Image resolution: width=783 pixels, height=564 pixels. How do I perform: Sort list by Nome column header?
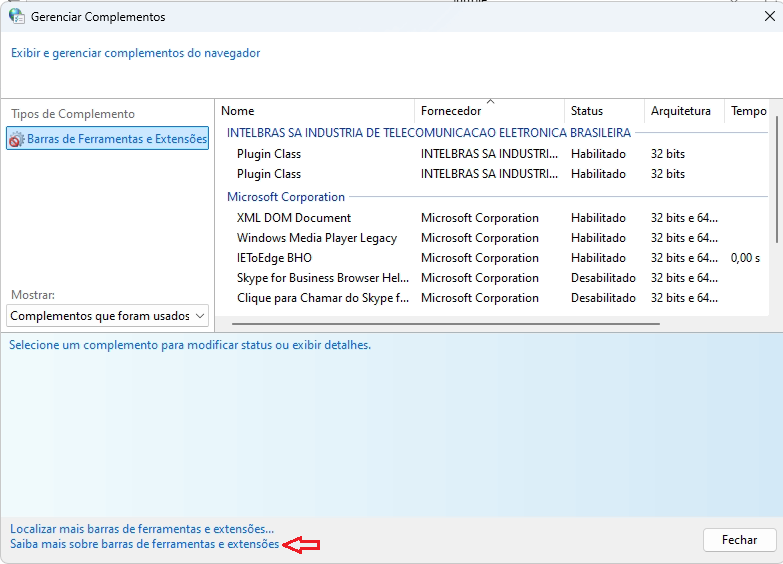click(x=238, y=111)
